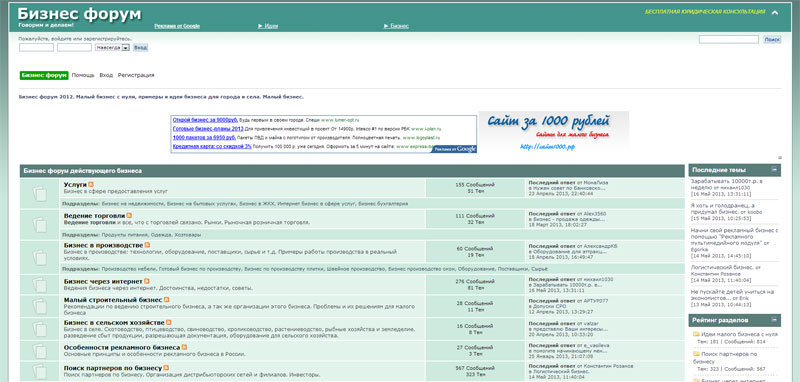This screenshot has width=800, height=382.
Task: Collapse the page header using the arrow toggle
Action: (x=774, y=13)
